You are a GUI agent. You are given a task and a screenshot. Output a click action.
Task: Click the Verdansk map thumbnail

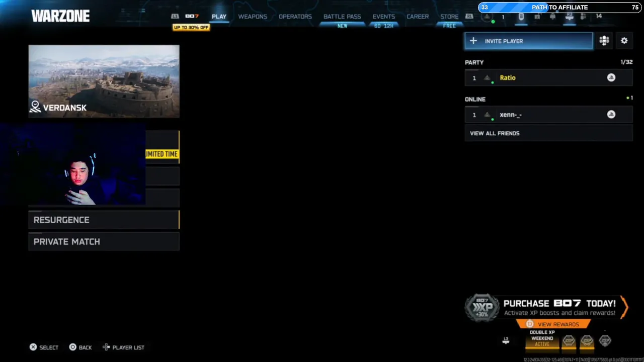point(104,81)
